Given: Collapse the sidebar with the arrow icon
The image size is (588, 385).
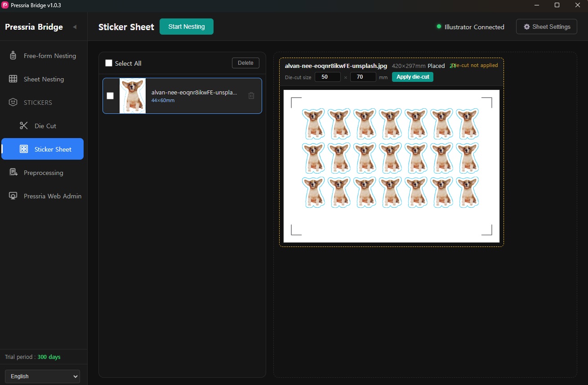Looking at the screenshot, I should [x=75, y=27].
